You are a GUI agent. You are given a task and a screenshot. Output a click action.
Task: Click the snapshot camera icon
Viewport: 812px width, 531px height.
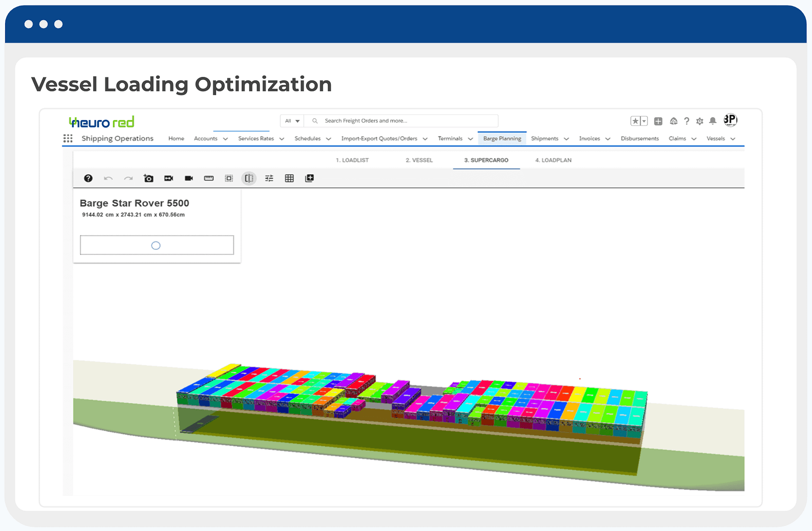coord(148,178)
